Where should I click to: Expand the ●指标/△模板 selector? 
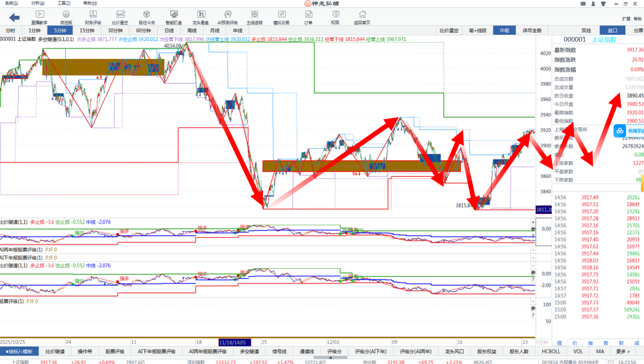pos(19,351)
